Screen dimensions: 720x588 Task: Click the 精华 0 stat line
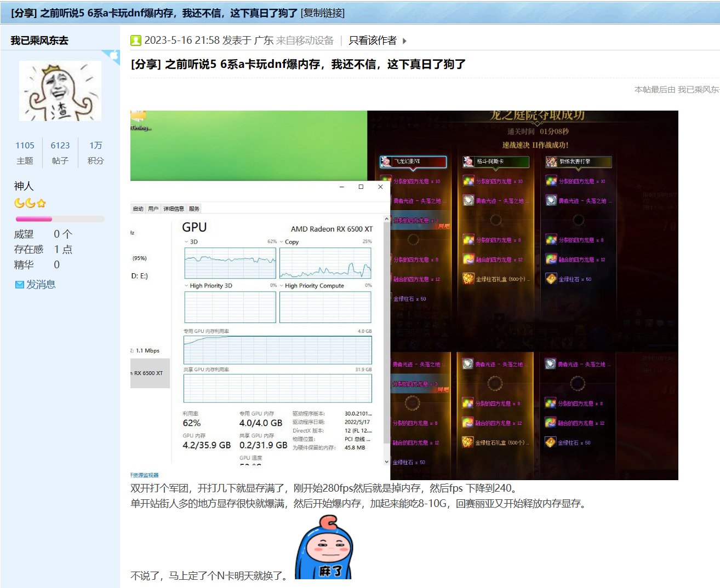[x=37, y=265]
